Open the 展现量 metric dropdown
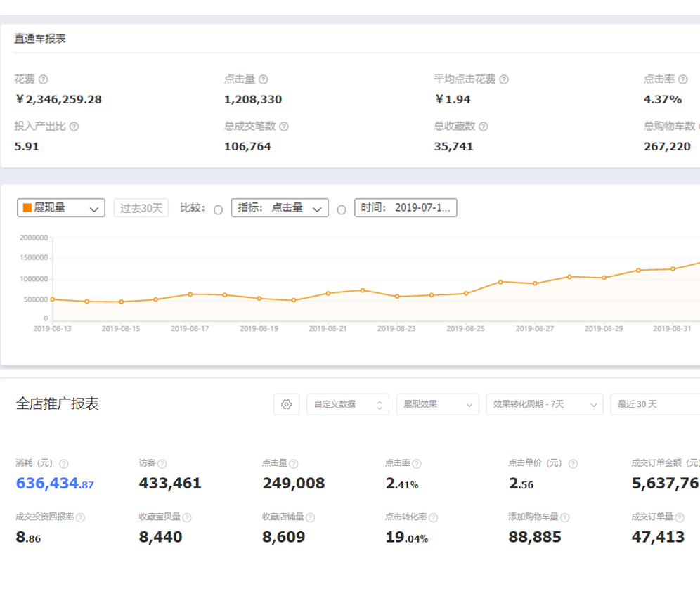The width and height of the screenshot is (700, 596). point(61,208)
